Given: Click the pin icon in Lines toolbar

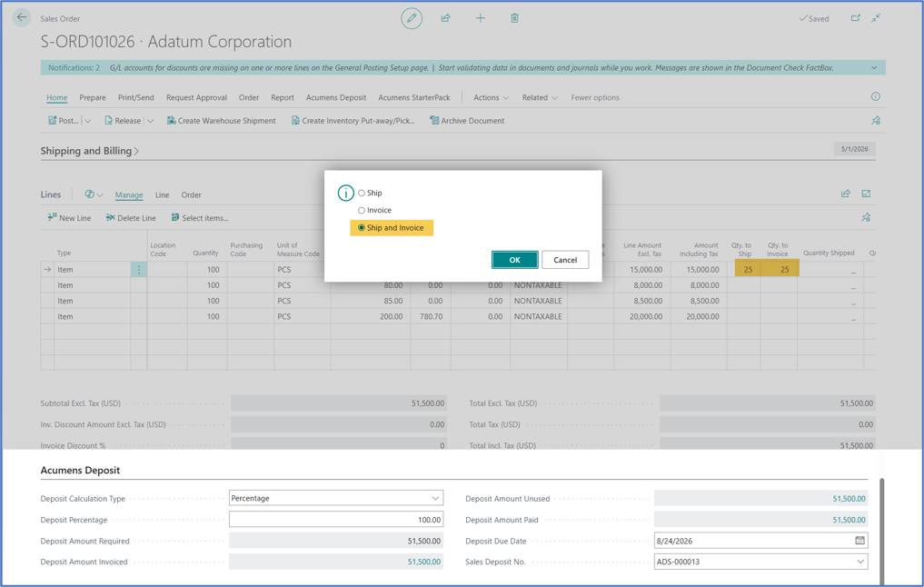Looking at the screenshot, I should pyautogui.click(x=866, y=217).
